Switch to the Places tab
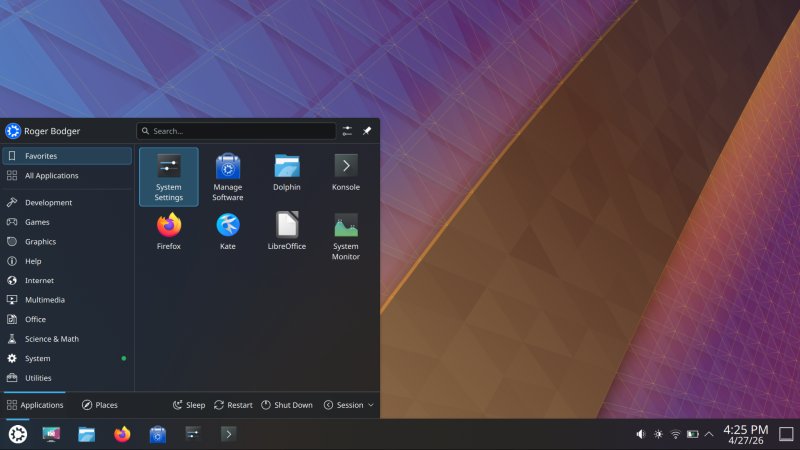 pos(99,405)
